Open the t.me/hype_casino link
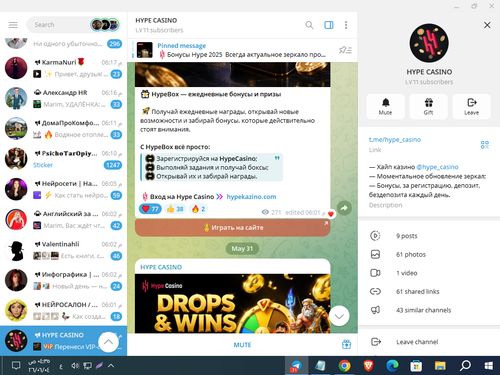Image resolution: width=500 pixels, height=375 pixels. [395, 140]
